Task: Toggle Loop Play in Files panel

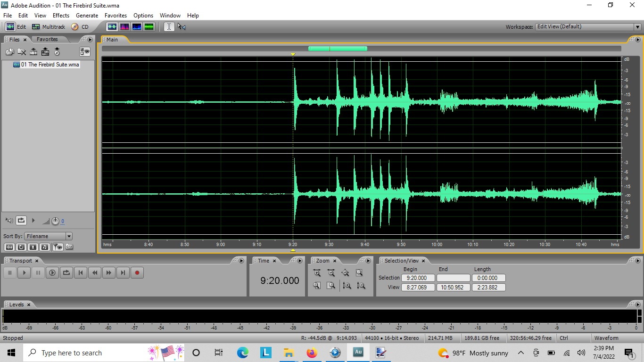Action: (x=21, y=221)
